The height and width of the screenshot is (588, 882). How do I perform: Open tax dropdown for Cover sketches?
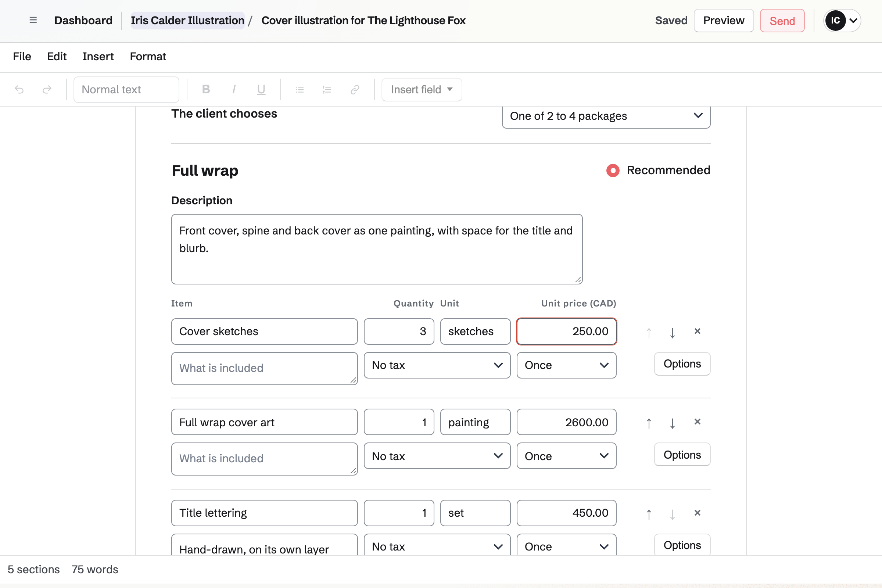[437, 365]
